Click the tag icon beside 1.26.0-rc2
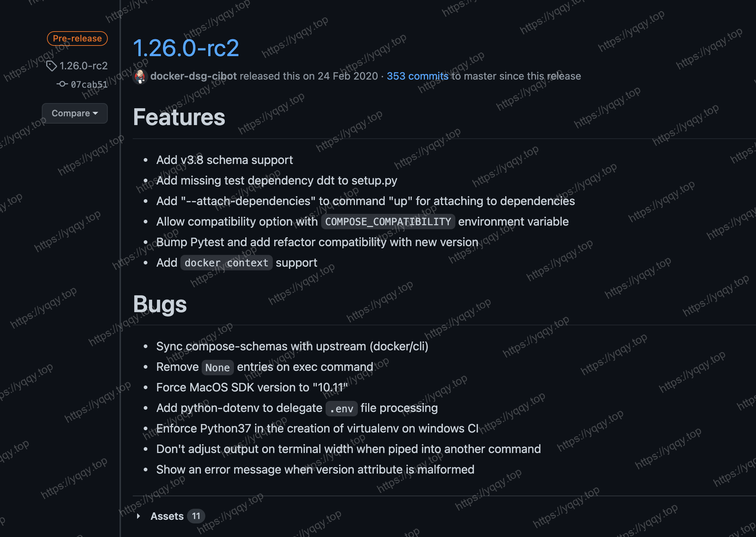Screen dimensions: 756x537 (51, 66)
